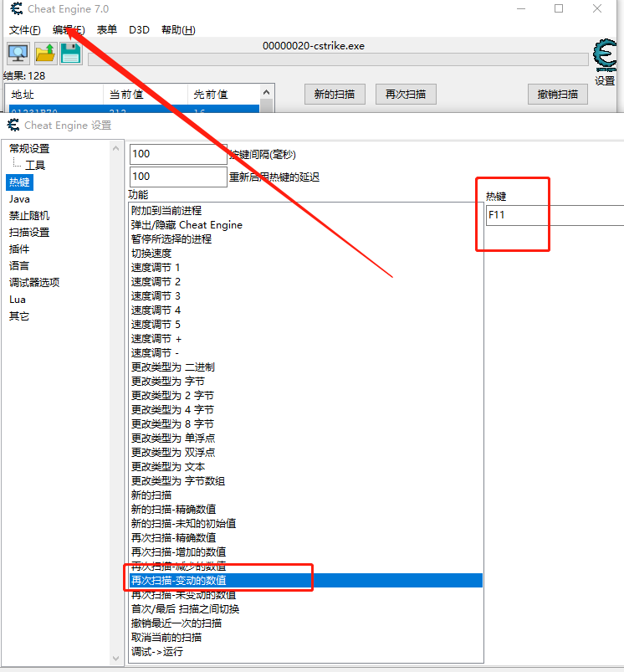Click the 撤销扫描 button

coord(558,95)
